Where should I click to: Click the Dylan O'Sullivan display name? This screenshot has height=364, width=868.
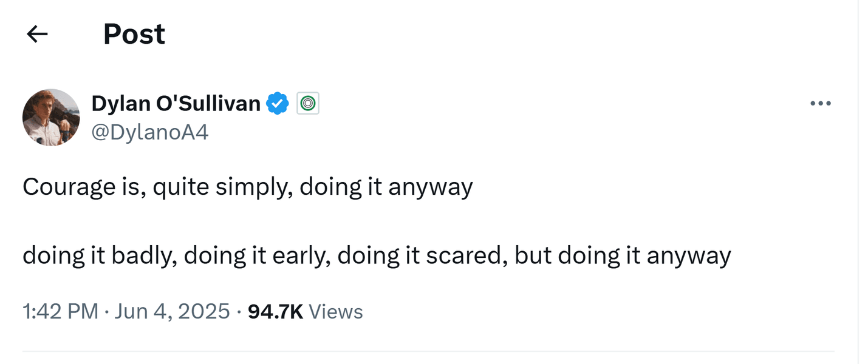tap(176, 104)
